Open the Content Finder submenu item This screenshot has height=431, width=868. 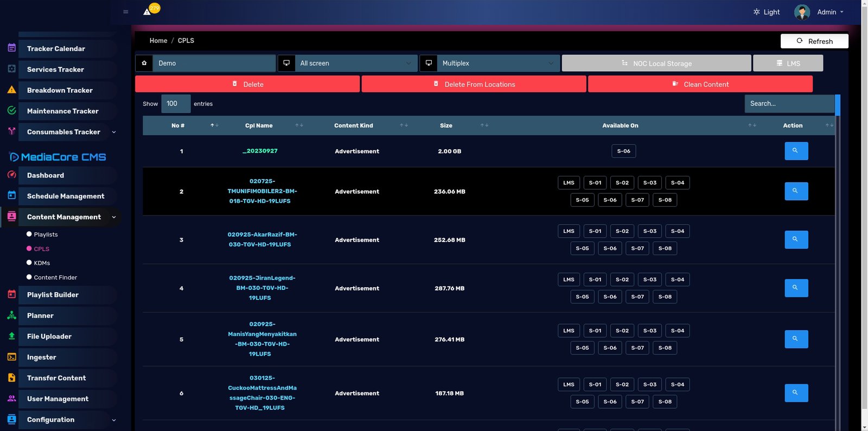[55, 277]
